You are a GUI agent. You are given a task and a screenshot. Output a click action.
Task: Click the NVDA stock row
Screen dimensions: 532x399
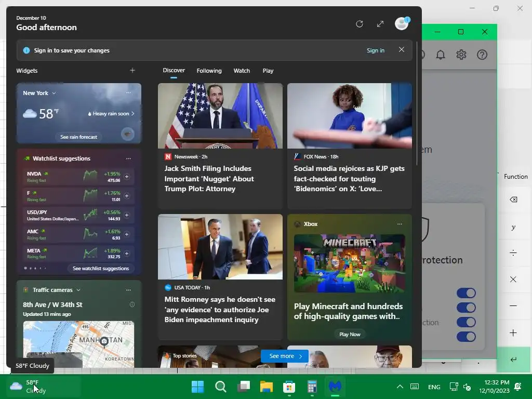point(79,177)
